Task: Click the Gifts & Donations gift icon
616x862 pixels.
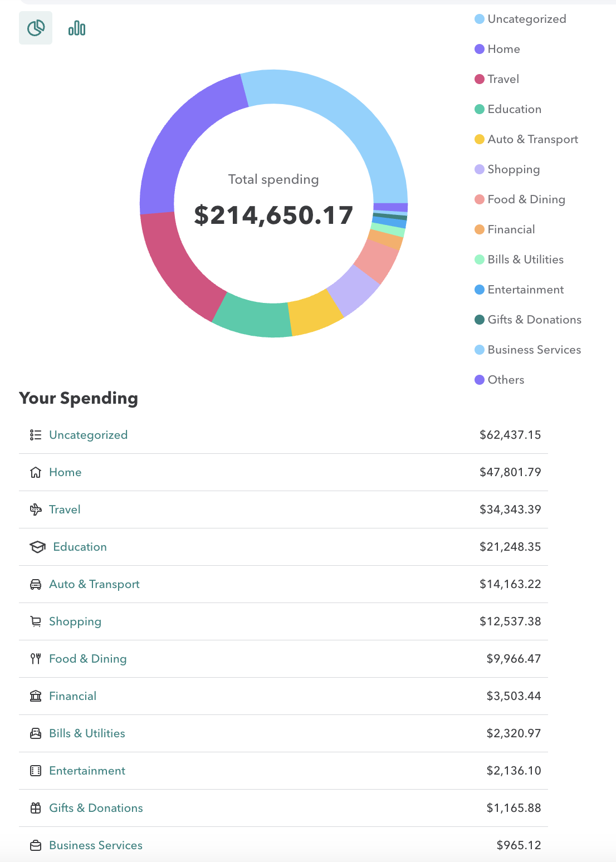Action: [36, 808]
